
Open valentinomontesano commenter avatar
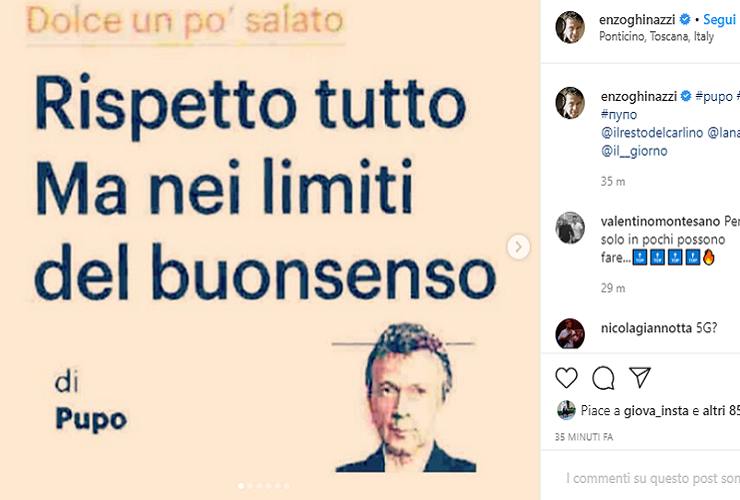click(570, 228)
